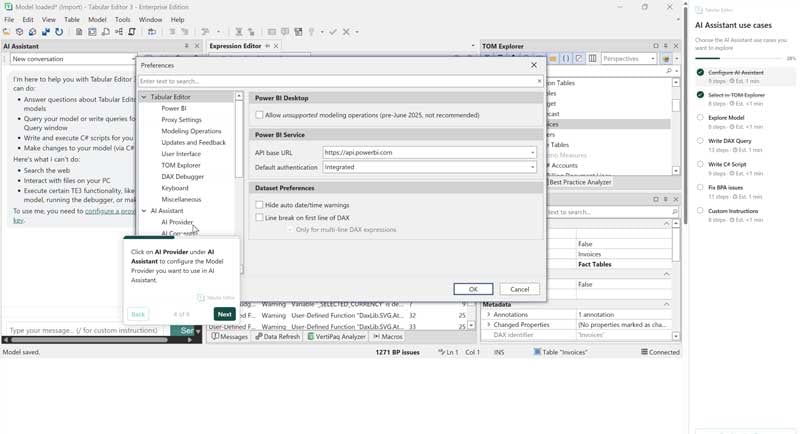This screenshot has width=800, height=434.
Task: Switch to the VertiPaq Analyzer tab
Action: [x=336, y=337]
